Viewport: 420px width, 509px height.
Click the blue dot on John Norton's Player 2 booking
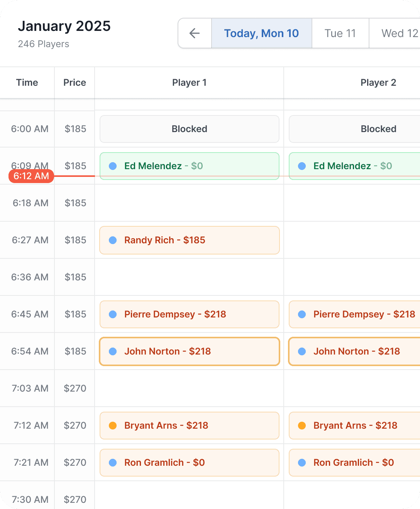coord(301,351)
